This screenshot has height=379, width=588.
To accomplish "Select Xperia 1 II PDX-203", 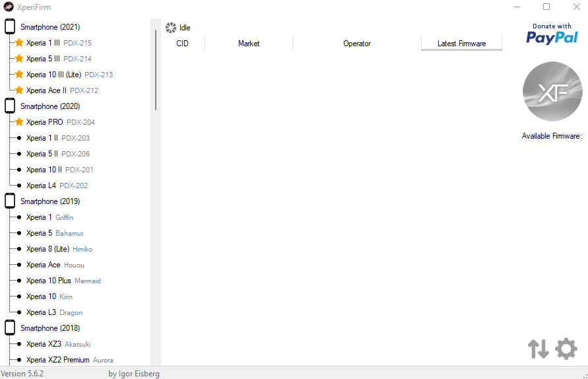I will (58, 138).
